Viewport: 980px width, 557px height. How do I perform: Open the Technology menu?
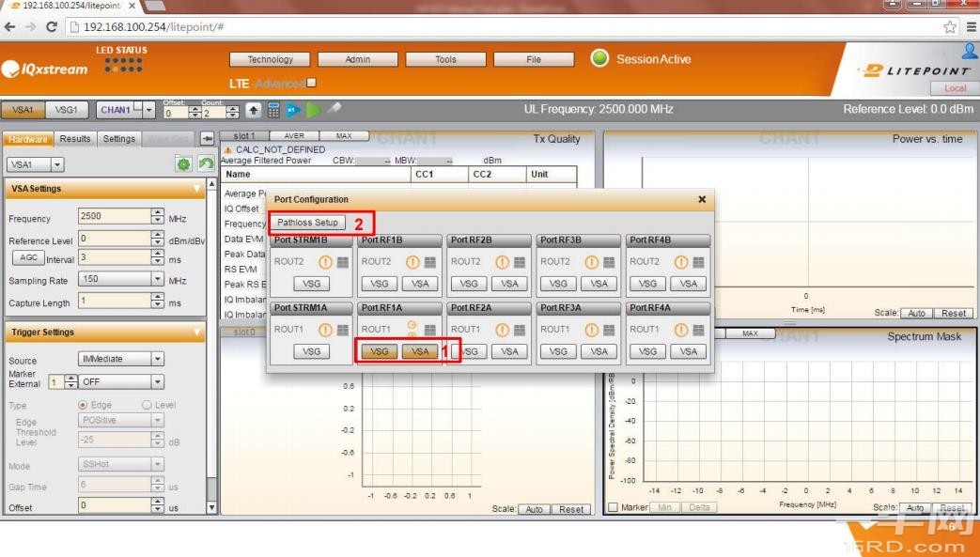[x=271, y=59]
